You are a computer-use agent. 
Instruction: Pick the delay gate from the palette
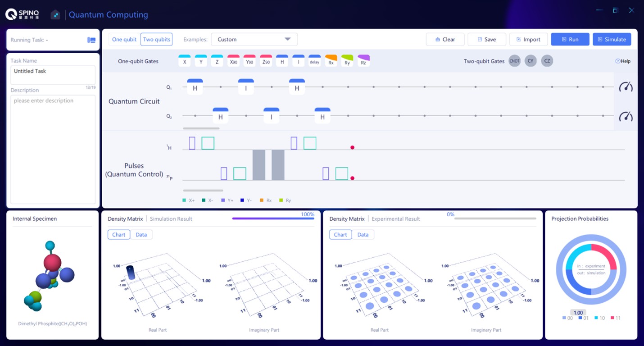click(x=314, y=61)
